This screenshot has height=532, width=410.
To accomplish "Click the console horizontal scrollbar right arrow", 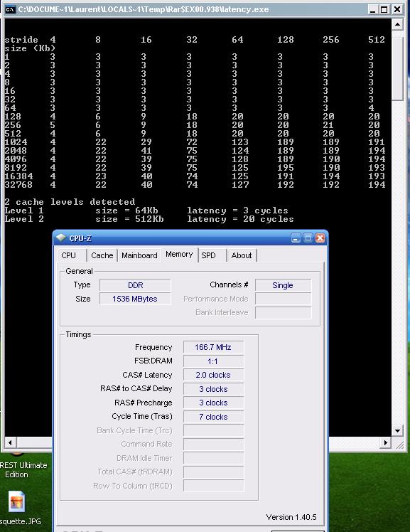I will [385, 442].
